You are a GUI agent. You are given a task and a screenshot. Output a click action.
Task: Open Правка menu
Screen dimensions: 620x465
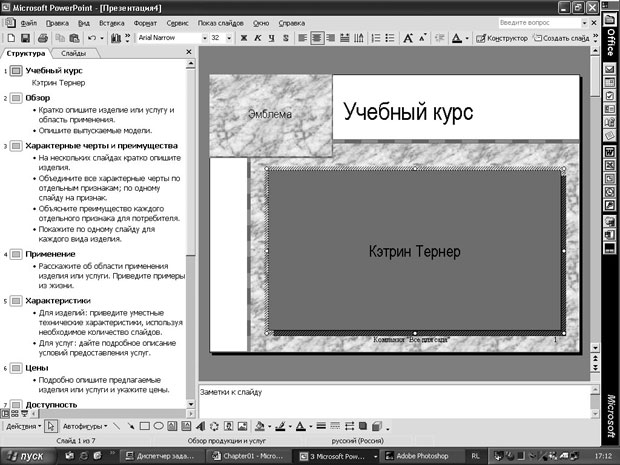click(x=57, y=23)
